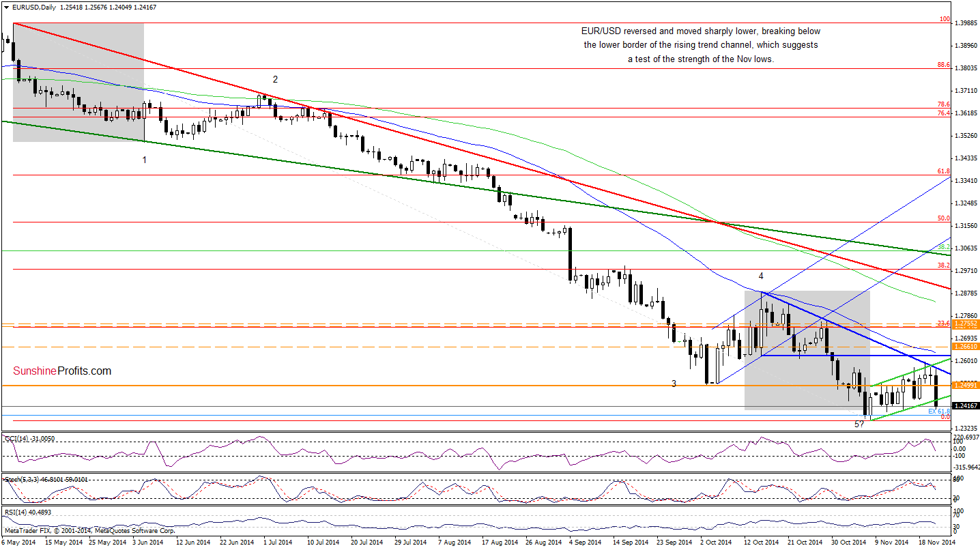Click the '22 Jun 2014' date label
This screenshot has height=548, width=980.
(x=237, y=543)
